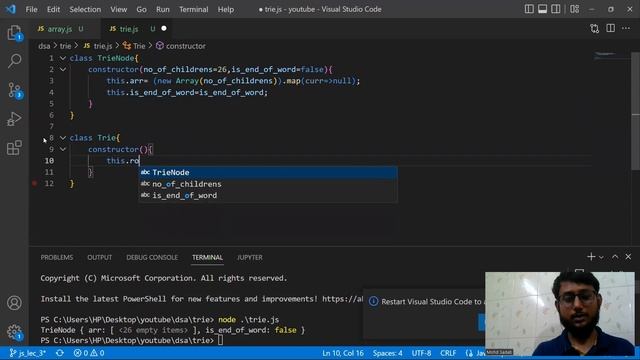
Task: Select the trie.js editor tab
Action: pos(129,29)
